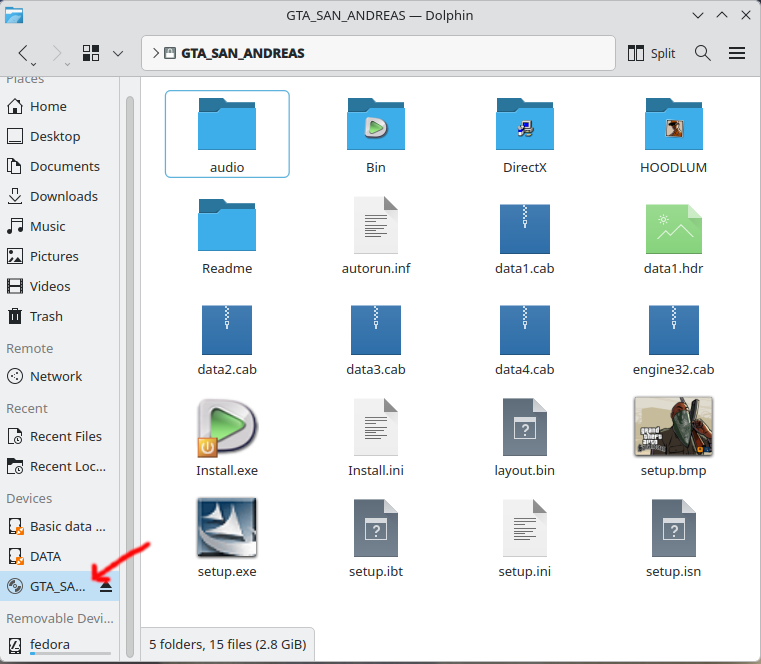Open the HOODLUM folder

coord(674,124)
